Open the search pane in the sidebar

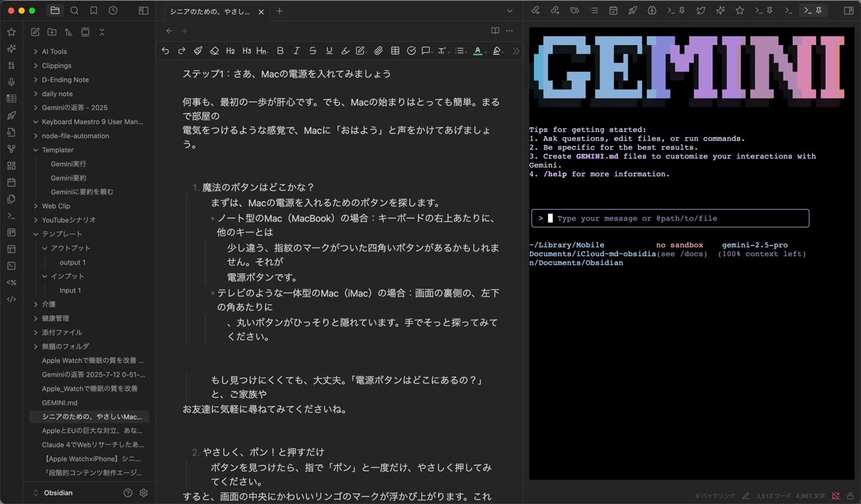click(74, 11)
